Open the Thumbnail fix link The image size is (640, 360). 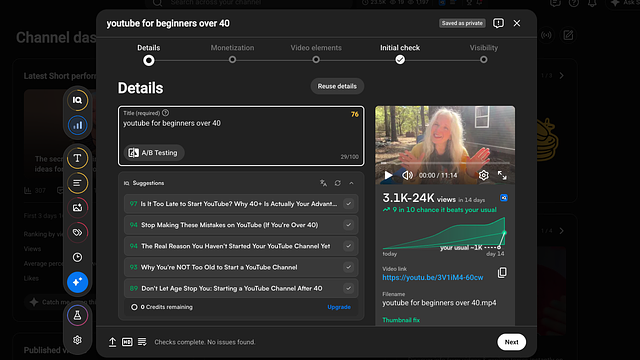coord(401,320)
